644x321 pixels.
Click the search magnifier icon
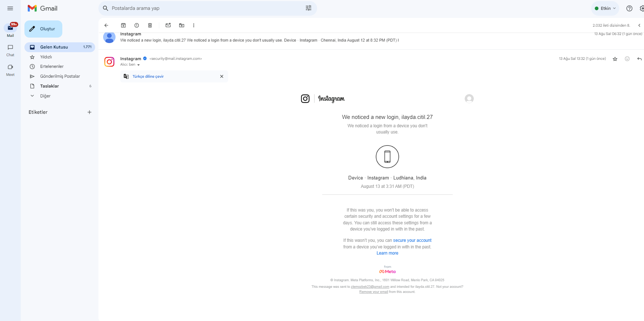[x=106, y=8]
